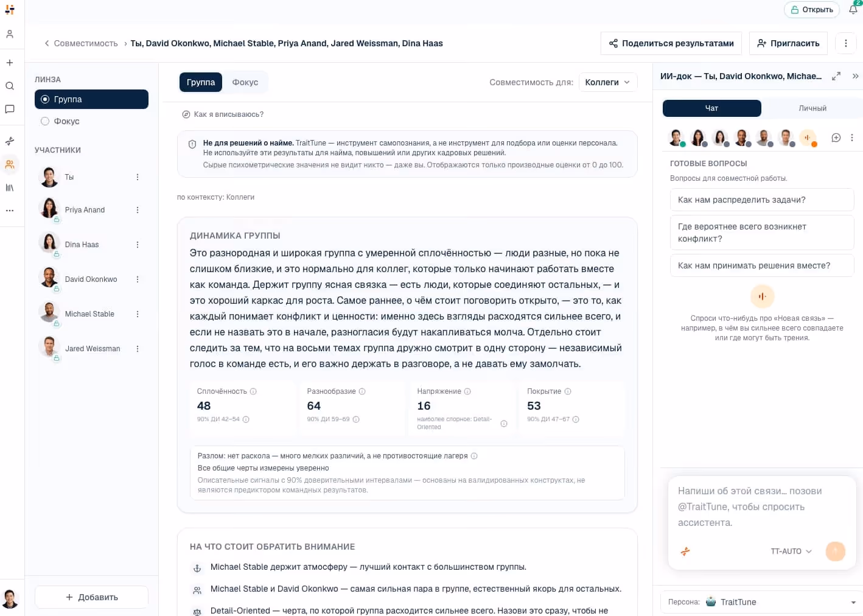This screenshot has width=863, height=616.
Task: Click info icon next to Покрытие
Action: click(568, 391)
